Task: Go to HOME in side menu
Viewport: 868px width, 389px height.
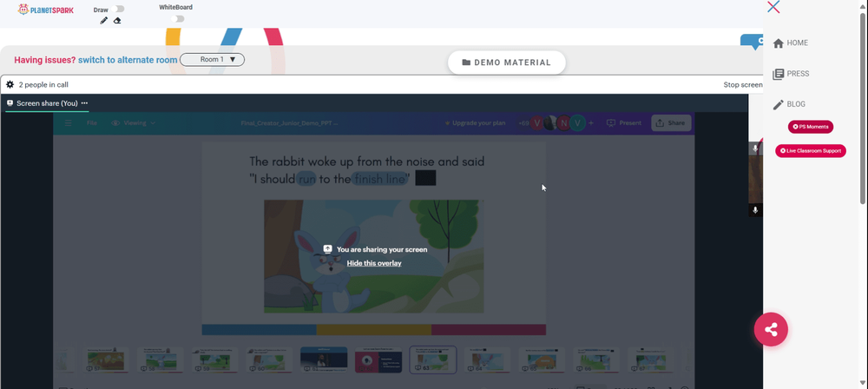Action: coord(790,43)
